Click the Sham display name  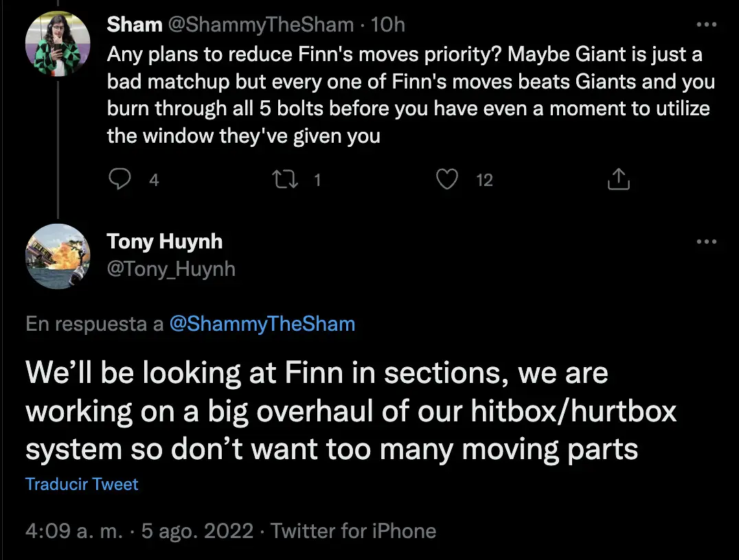click(135, 25)
